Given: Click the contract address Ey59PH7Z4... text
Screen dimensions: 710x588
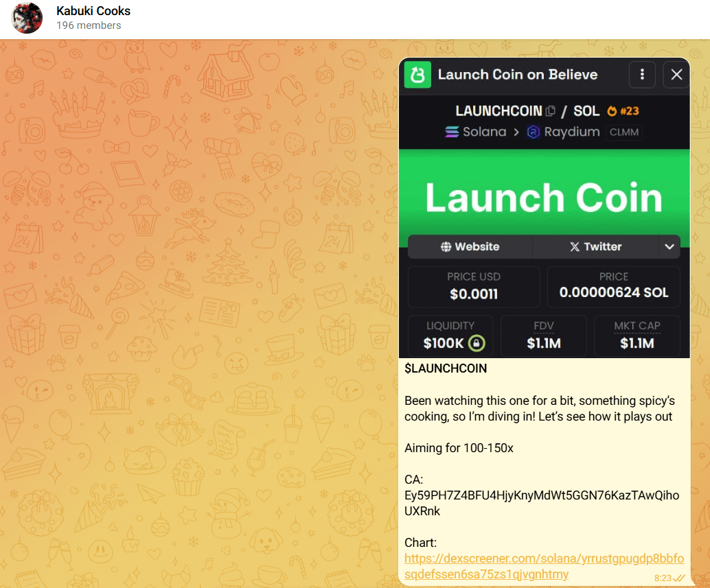Looking at the screenshot, I should coord(542,503).
